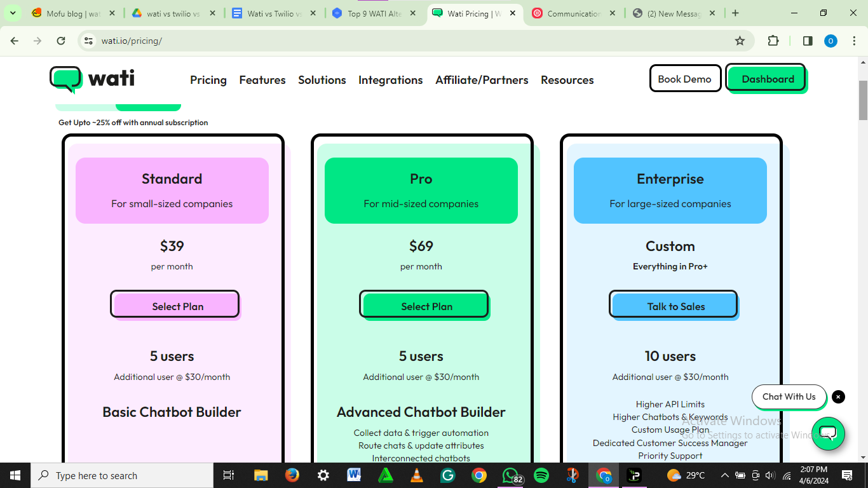Select Plan for the Pro tier
Viewport: 868px width, 488px height.
click(x=425, y=306)
